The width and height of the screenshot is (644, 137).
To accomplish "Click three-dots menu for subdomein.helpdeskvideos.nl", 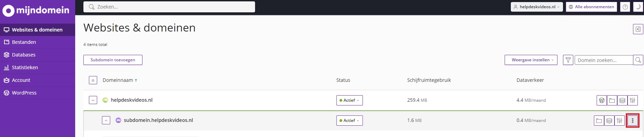I will pyautogui.click(x=632, y=121).
